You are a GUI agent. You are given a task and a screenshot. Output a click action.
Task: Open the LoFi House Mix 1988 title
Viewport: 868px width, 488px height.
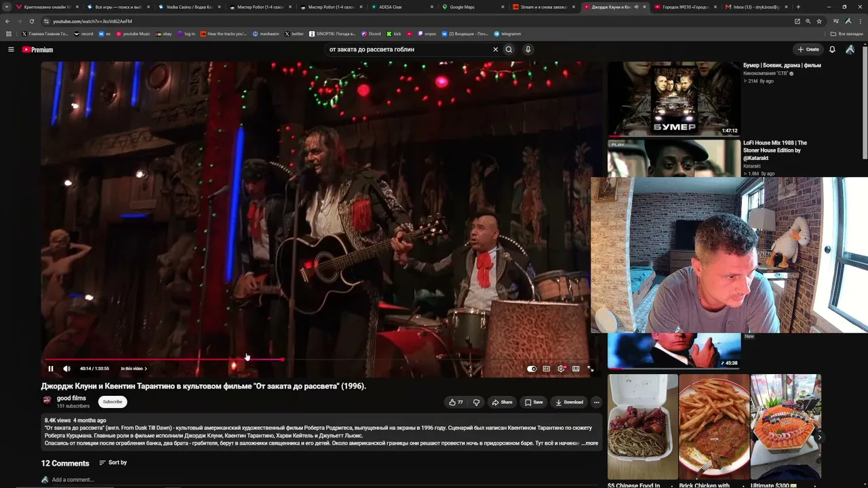pyautogui.click(x=775, y=150)
